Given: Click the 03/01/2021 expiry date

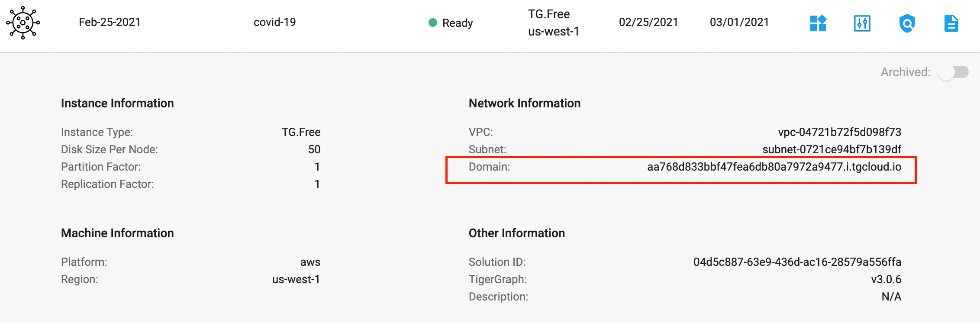Looking at the screenshot, I should coord(739,22).
